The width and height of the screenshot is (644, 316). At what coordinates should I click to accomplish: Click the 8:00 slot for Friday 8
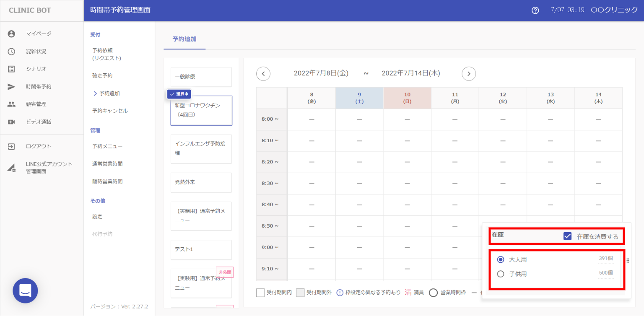click(312, 119)
